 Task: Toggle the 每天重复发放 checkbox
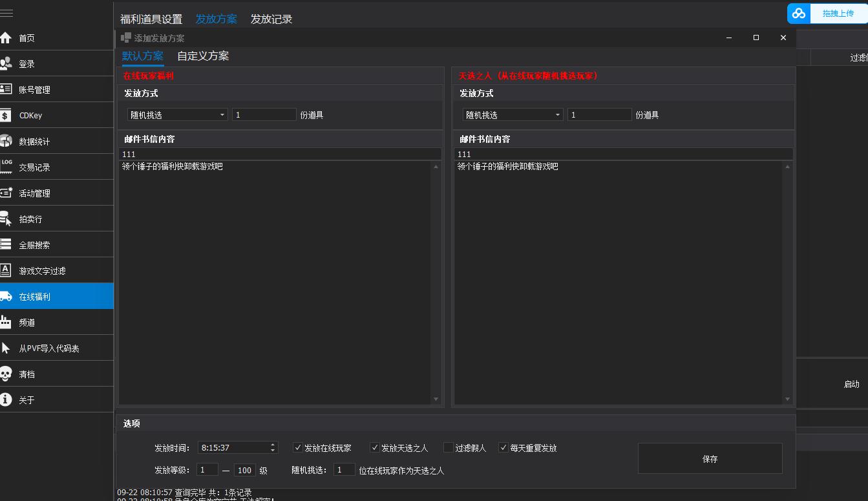pos(503,447)
